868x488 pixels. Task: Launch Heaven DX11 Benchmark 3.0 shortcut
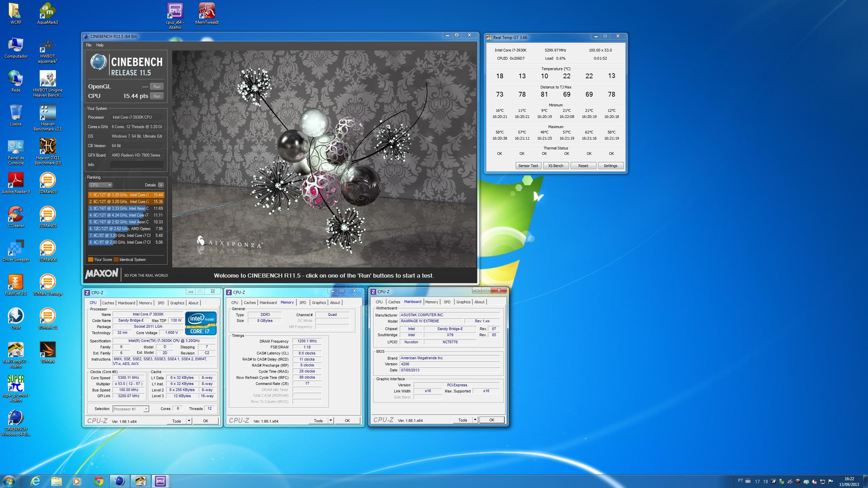point(47,151)
